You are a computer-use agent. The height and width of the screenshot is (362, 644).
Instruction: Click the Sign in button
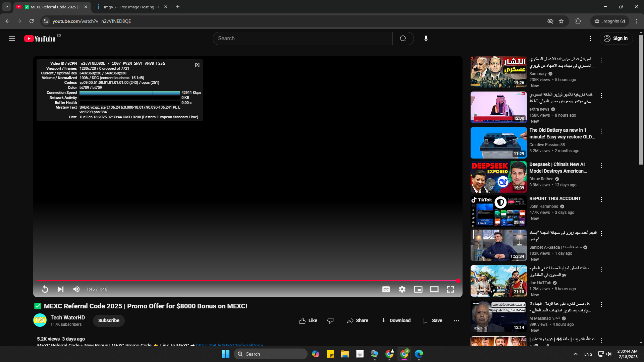click(x=616, y=39)
